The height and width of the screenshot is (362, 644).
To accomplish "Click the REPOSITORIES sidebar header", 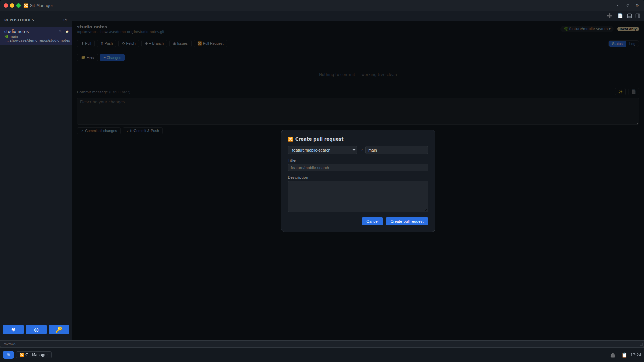I will point(19,20).
